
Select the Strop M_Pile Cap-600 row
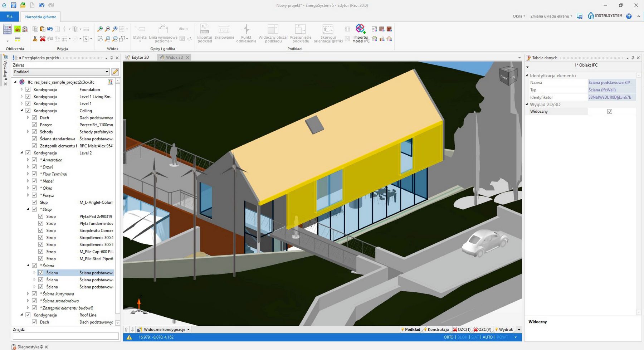pos(76,252)
